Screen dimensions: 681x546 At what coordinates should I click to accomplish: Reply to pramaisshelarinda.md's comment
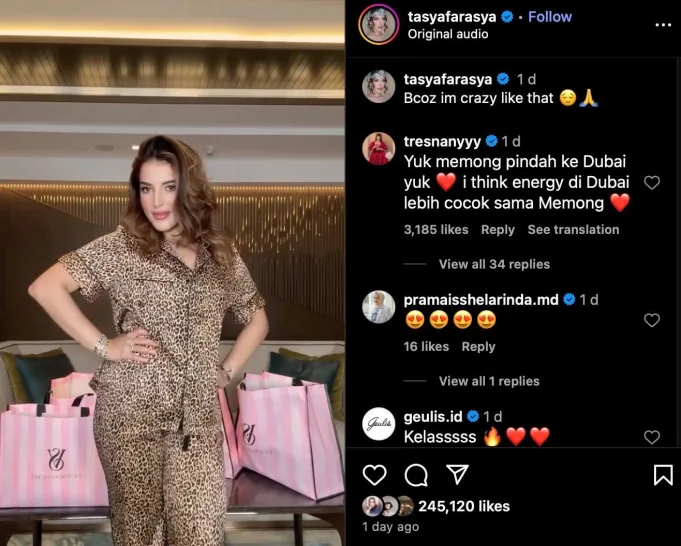coord(478,346)
